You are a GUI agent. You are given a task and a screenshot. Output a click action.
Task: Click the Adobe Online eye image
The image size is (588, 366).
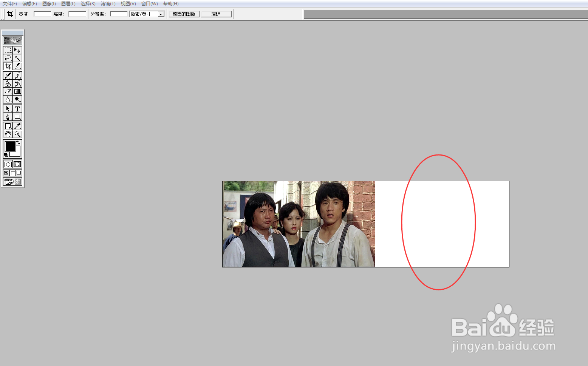pos(12,40)
